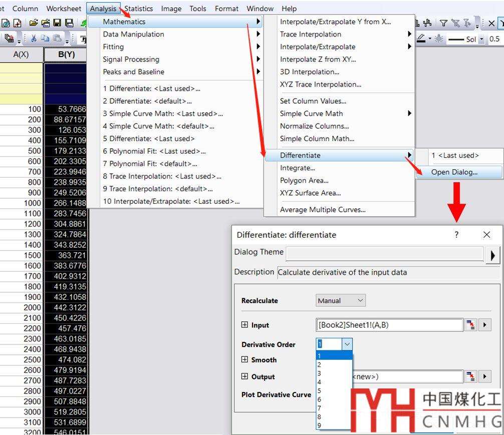Click the Save project floppy disk icon
This screenshot has width=504, height=435.
[57, 23]
